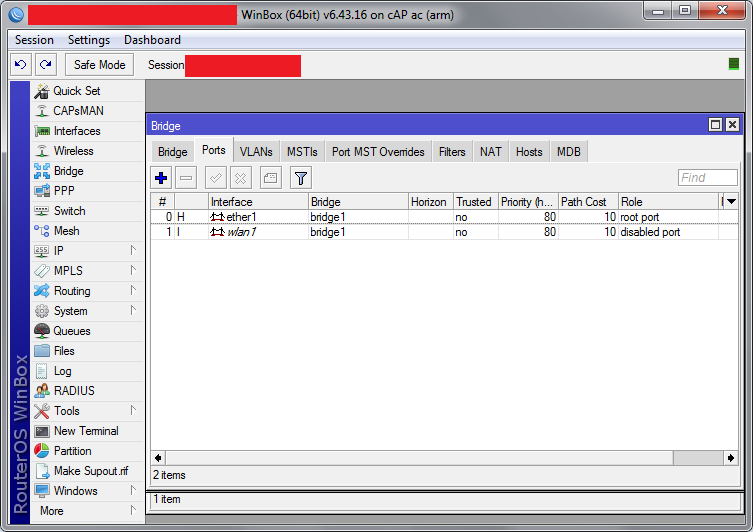Open filter funnel in Bridge toolbar
753x532 pixels.
click(x=301, y=178)
